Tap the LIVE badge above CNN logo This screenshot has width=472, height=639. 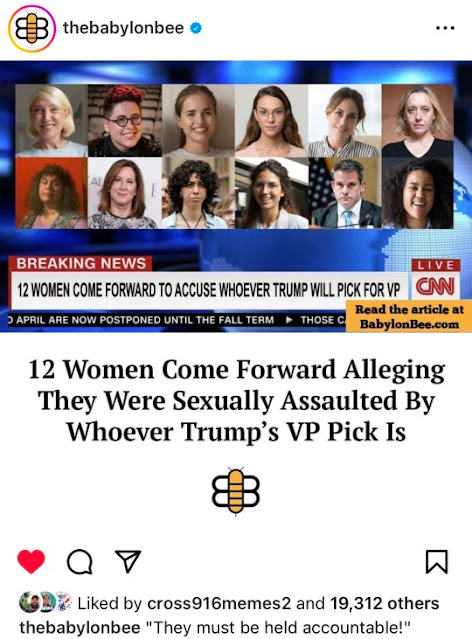click(436, 265)
